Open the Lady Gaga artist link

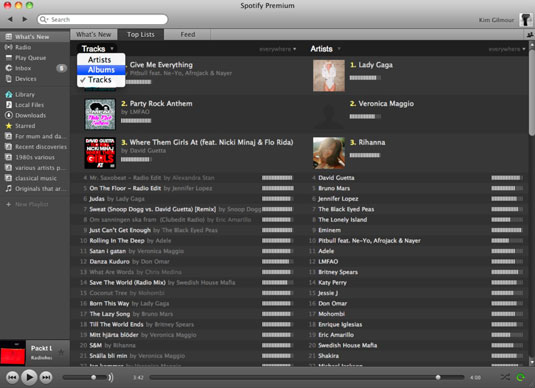(x=375, y=65)
